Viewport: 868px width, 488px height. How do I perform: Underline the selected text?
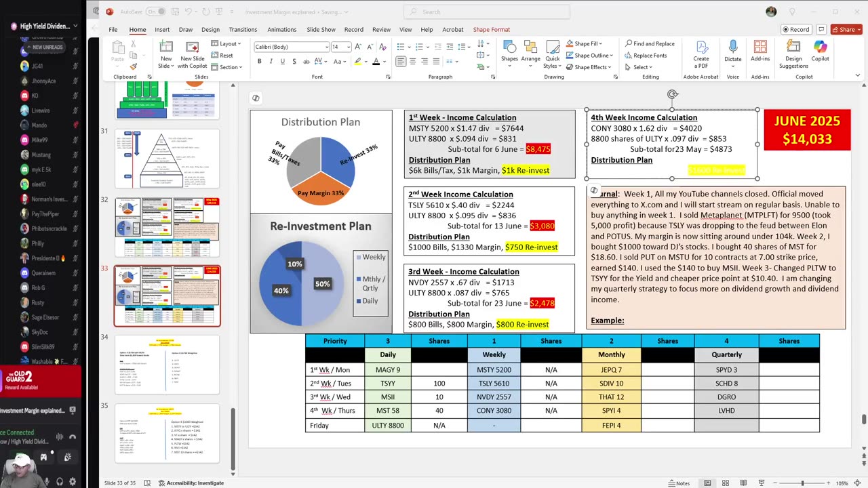(x=282, y=62)
